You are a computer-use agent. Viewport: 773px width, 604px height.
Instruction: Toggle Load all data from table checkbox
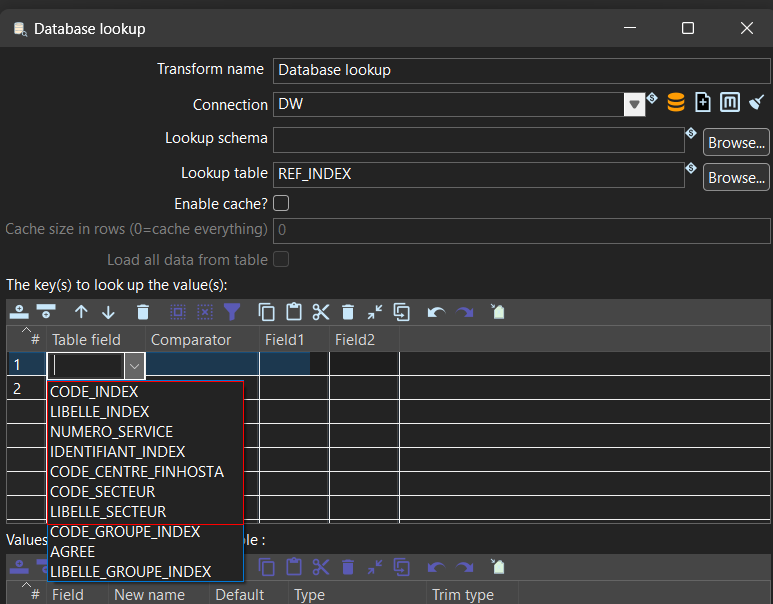pyautogui.click(x=281, y=259)
